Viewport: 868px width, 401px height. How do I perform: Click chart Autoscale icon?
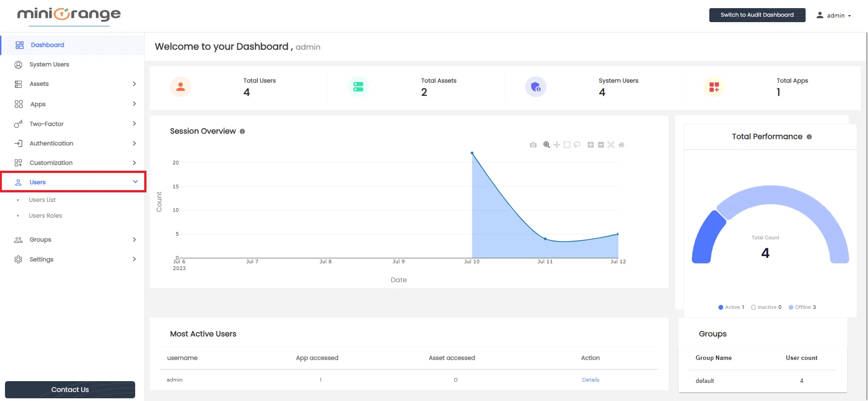[x=611, y=145]
